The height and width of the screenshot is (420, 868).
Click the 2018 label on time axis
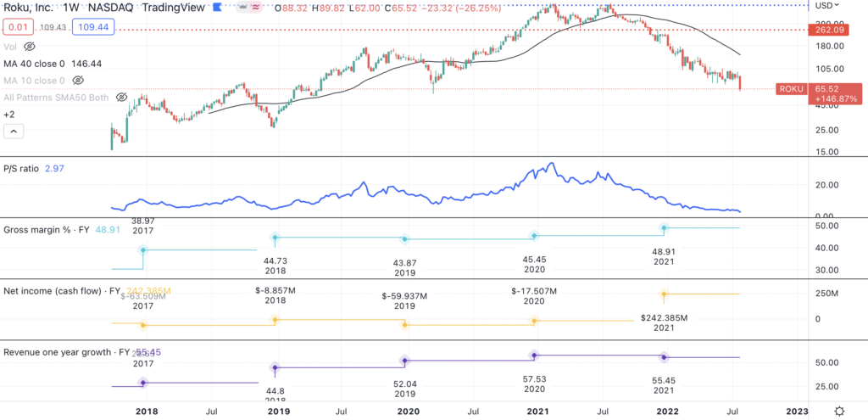tap(147, 412)
